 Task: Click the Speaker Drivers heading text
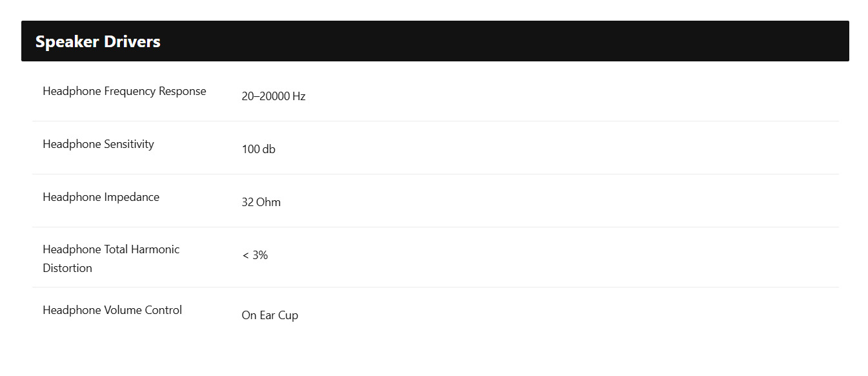click(x=98, y=41)
